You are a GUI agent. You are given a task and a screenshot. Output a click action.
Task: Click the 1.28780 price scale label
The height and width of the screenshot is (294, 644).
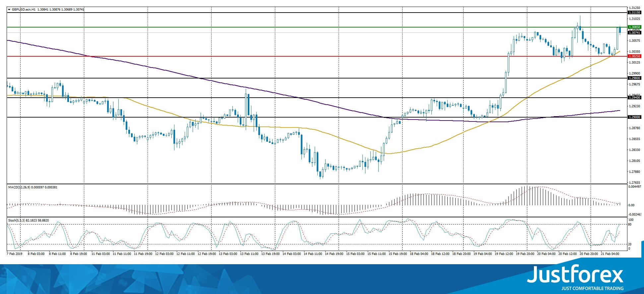click(x=634, y=128)
